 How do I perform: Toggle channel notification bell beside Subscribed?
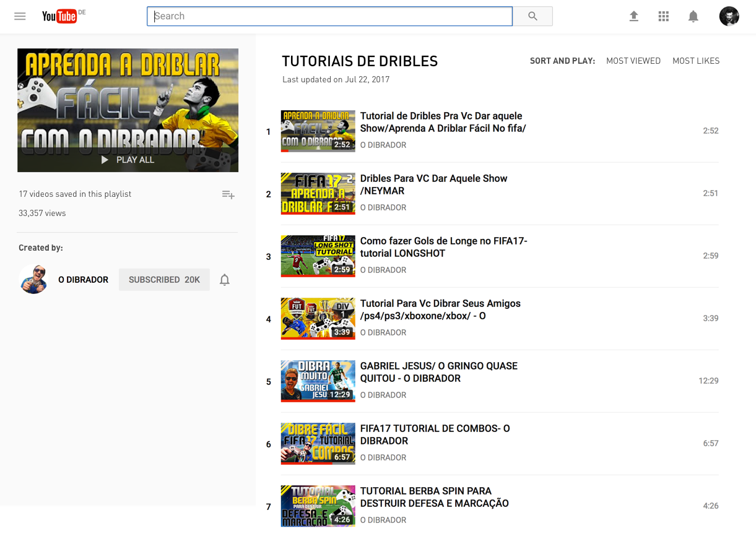coord(225,280)
